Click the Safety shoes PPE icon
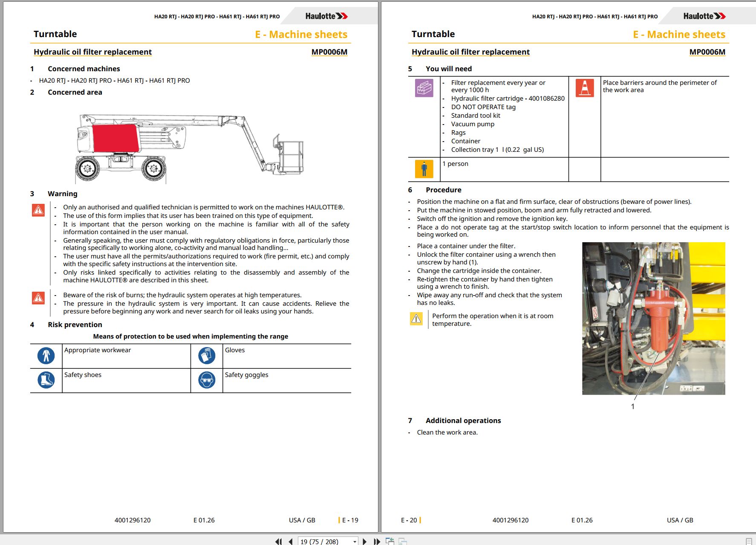This screenshot has width=756, height=545. [46, 380]
